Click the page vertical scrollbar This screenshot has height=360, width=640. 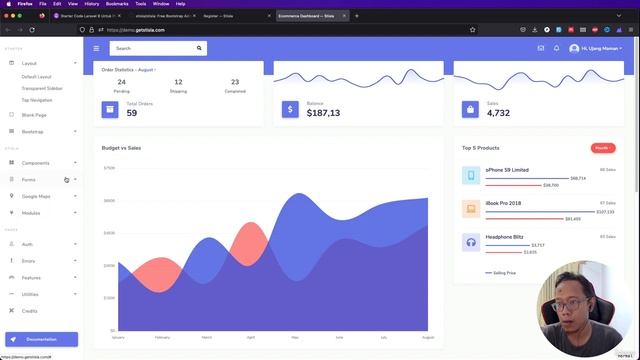[637, 114]
